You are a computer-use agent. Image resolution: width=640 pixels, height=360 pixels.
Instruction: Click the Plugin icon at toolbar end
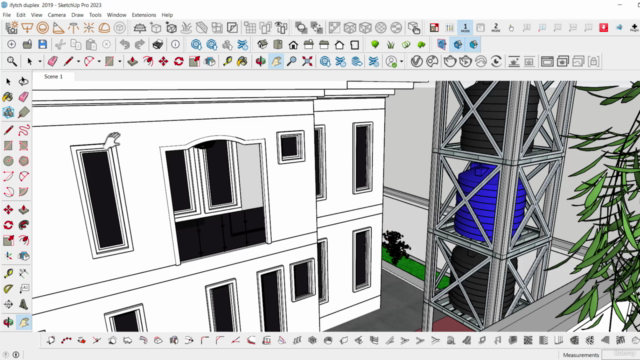[634, 27]
